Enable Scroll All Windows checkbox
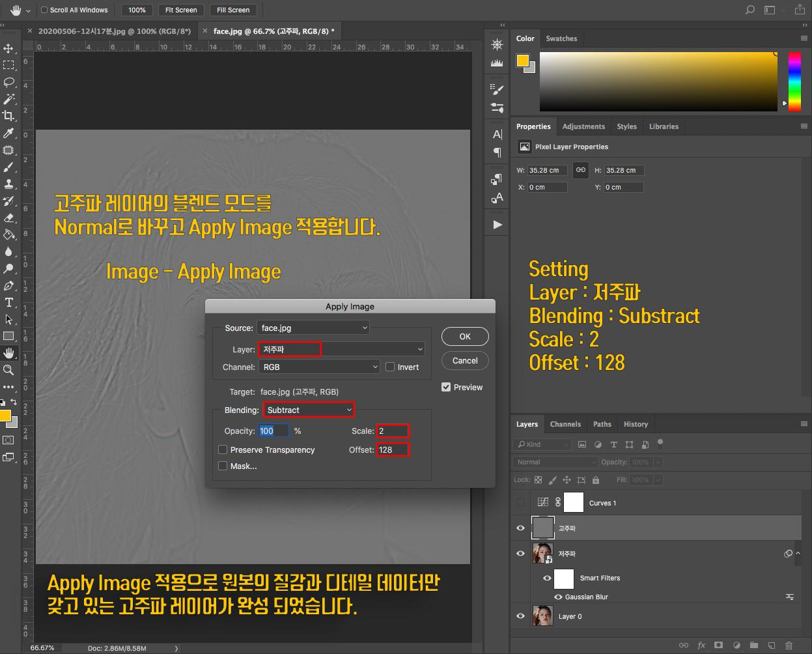Viewport: 812px width, 654px height. [x=44, y=10]
